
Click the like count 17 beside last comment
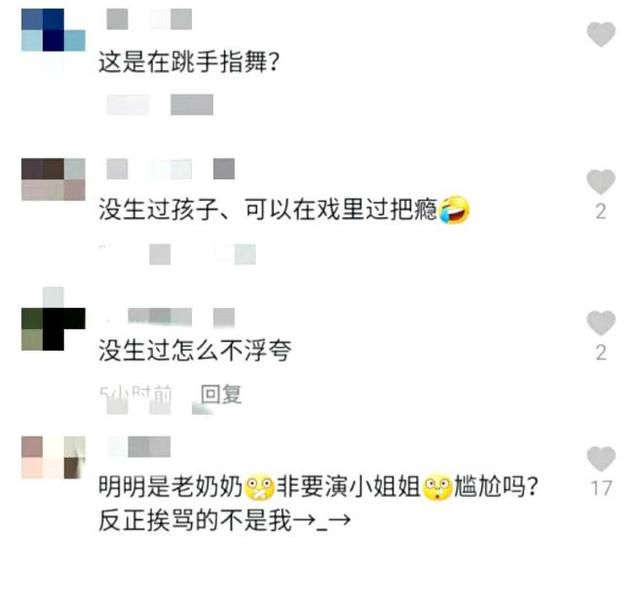pyautogui.click(x=602, y=489)
